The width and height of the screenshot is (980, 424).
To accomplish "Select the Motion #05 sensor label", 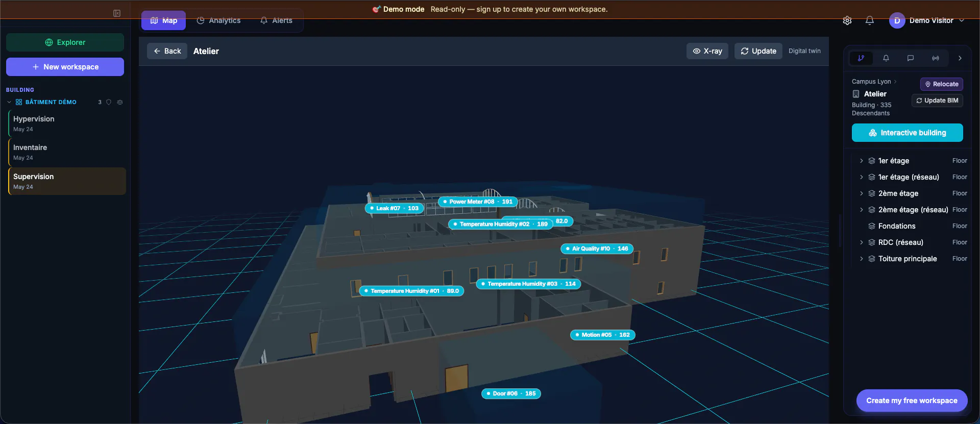I will pos(603,335).
